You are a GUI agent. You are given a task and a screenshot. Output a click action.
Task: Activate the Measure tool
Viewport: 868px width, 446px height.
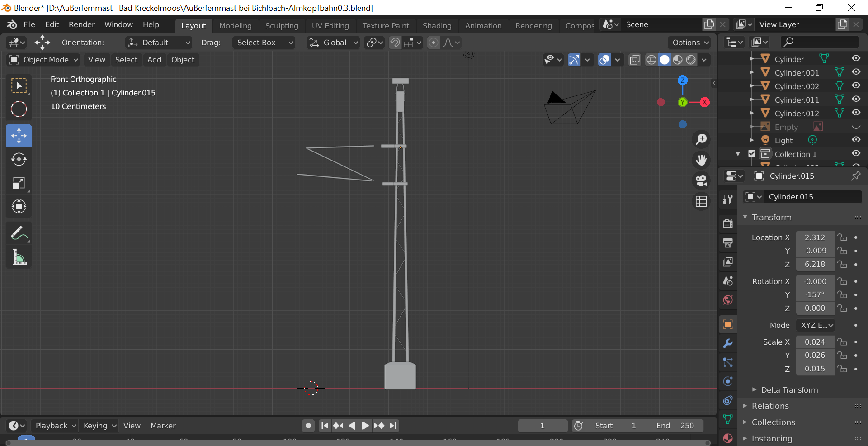pos(19,257)
